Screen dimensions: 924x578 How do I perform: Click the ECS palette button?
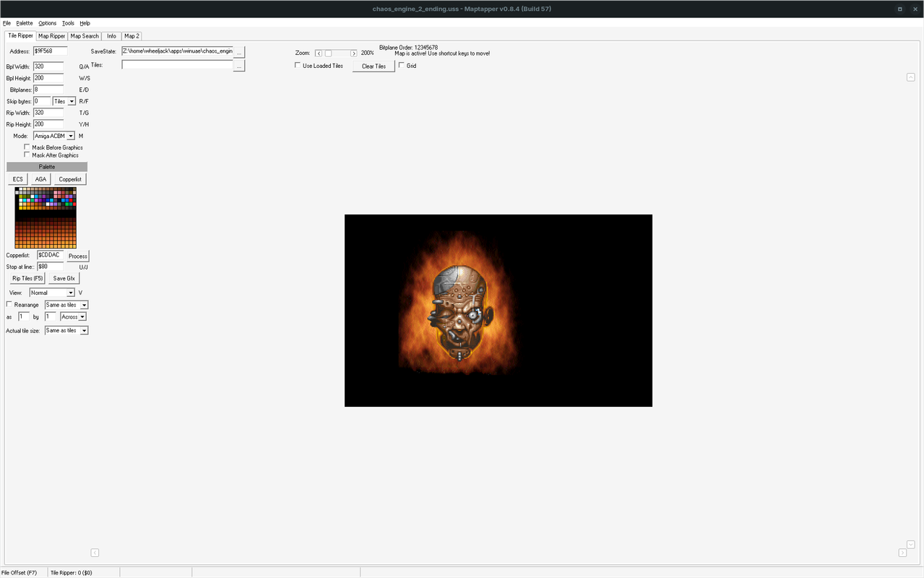tap(18, 179)
